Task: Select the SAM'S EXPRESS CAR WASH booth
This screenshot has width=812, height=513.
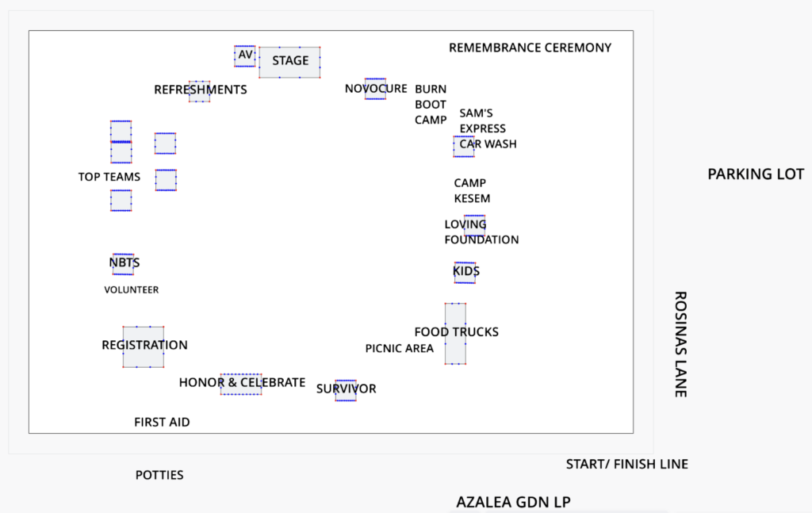Action: 464,147
